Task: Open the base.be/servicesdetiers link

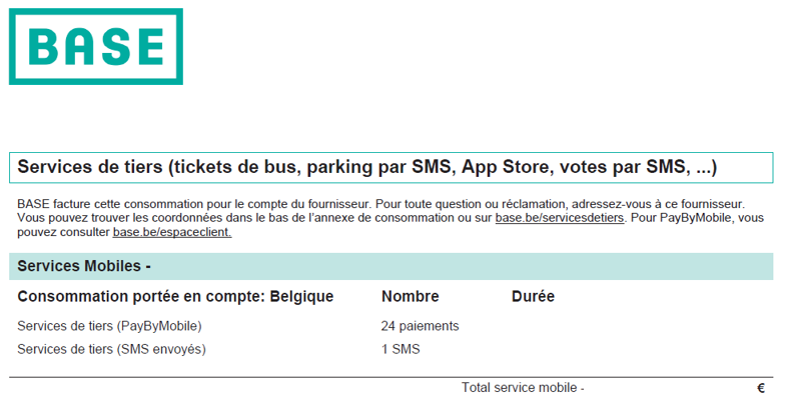Action: tap(560, 218)
